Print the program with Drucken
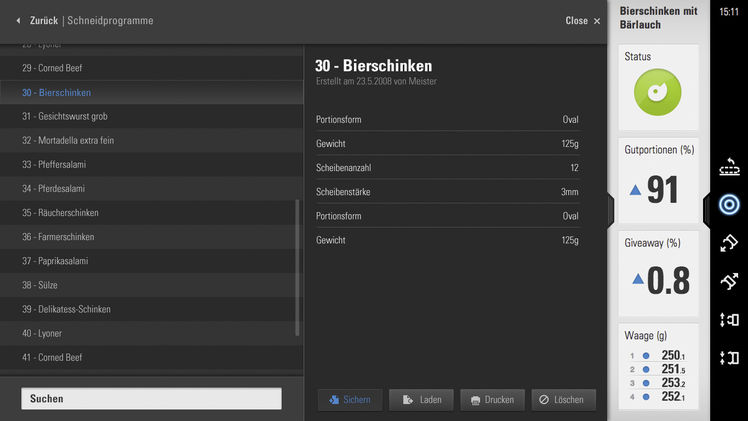Image resolution: width=748 pixels, height=421 pixels. (x=491, y=400)
